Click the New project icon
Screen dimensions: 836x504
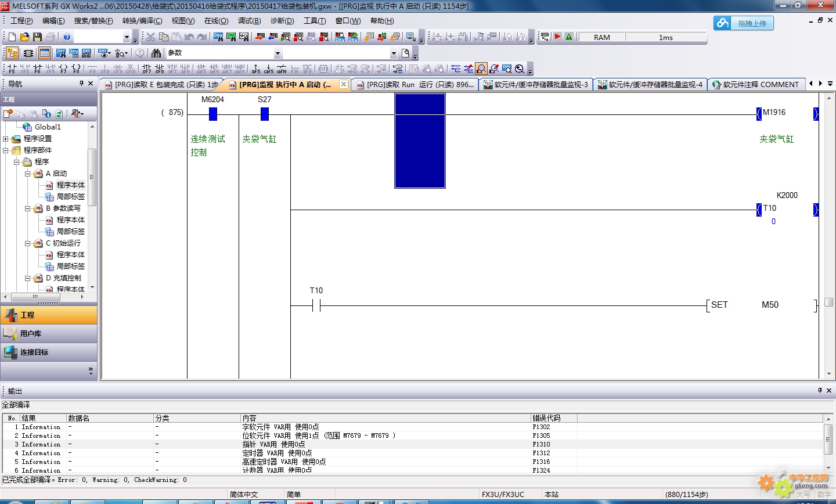click(12, 37)
